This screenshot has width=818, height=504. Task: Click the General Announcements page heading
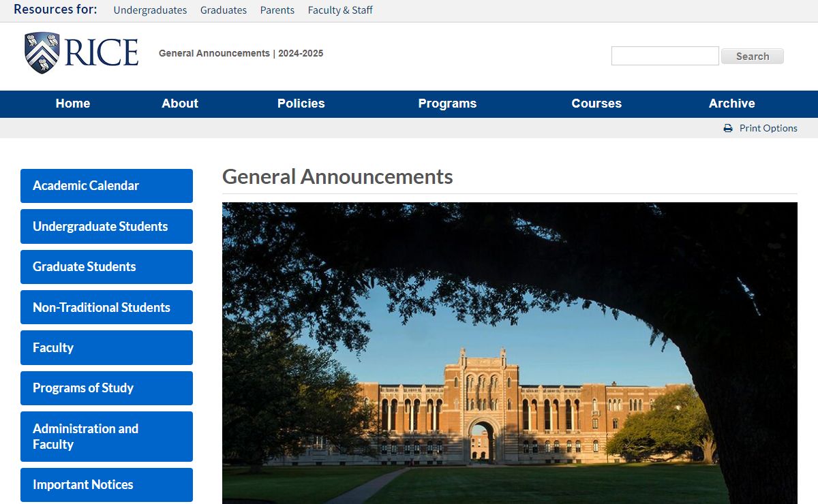(x=337, y=177)
